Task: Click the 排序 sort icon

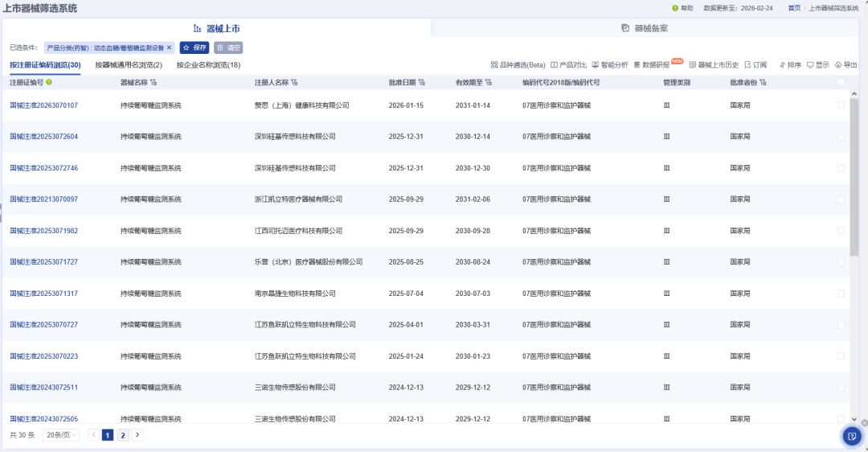Action: click(x=782, y=65)
